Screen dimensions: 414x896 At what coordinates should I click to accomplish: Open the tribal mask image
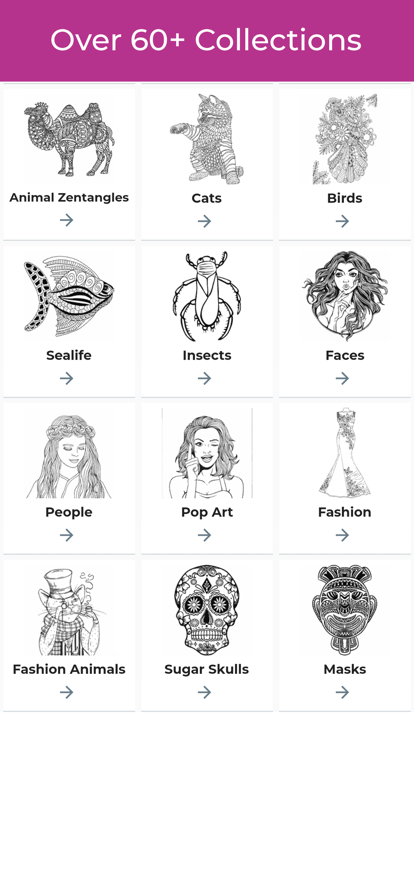pos(345,610)
